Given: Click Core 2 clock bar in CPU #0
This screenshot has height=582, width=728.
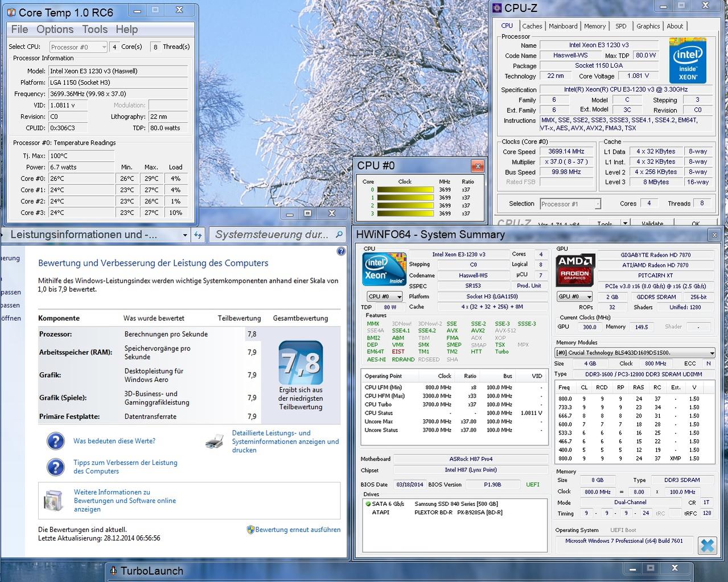Looking at the screenshot, I should [405, 206].
